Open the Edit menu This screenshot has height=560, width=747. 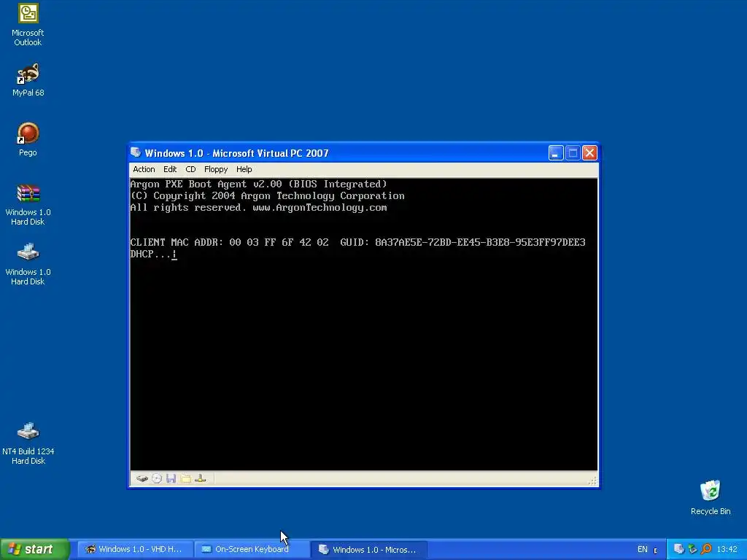170,169
